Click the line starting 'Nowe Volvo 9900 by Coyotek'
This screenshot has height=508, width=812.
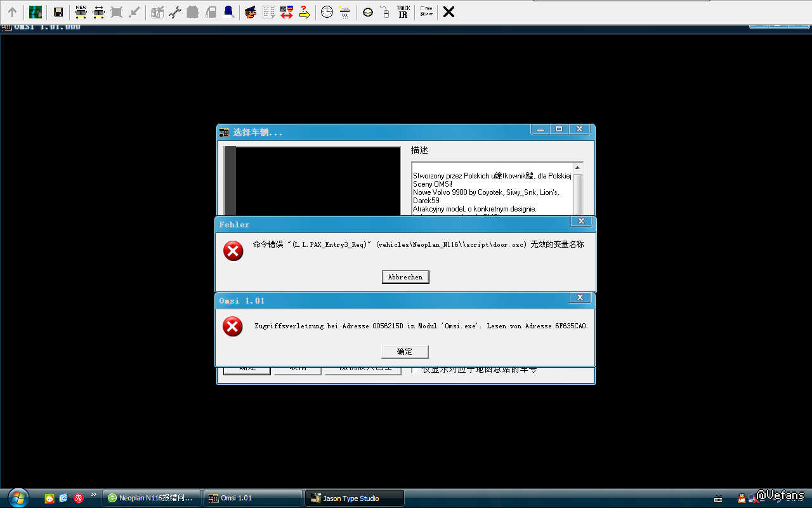tap(486, 192)
